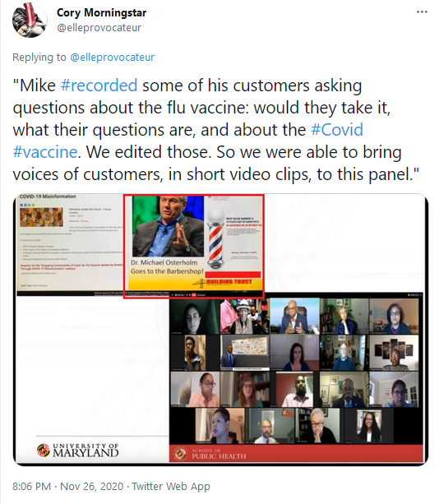The height and width of the screenshot is (504, 439).
Task: Click the 8:06 PM Nov 26, 2020 timestamp
Action: click(67, 486)
